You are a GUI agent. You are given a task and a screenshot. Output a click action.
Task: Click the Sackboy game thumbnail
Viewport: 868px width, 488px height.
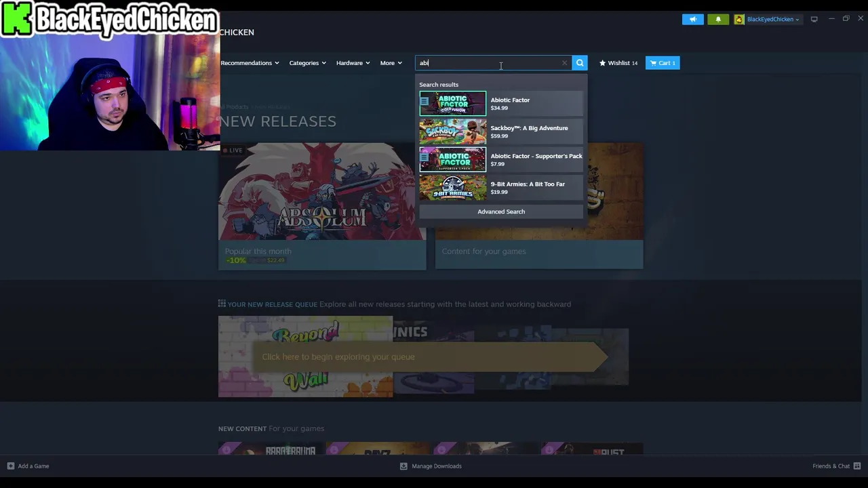tap(452, 131)
